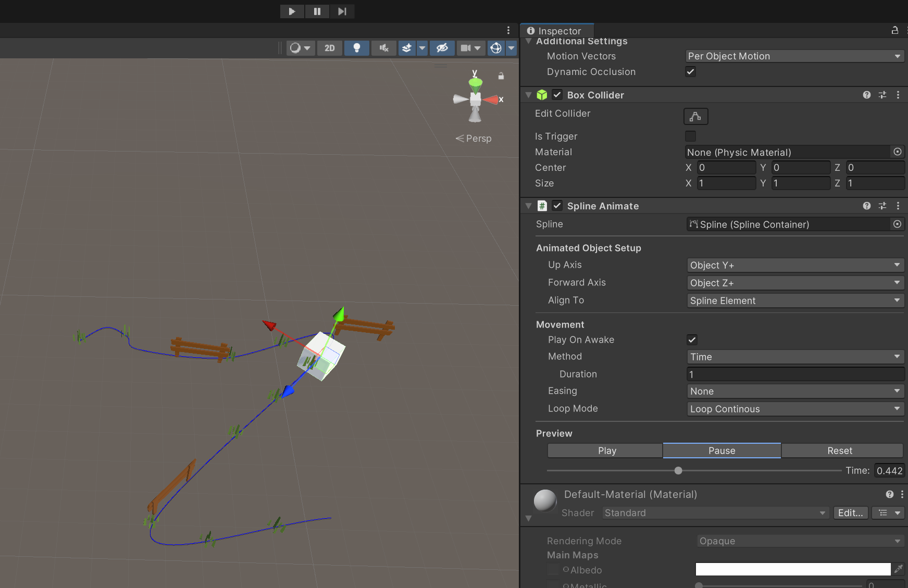Open Box Collider help icon
Screen dimensions: 908x588
tap(867, 95)
